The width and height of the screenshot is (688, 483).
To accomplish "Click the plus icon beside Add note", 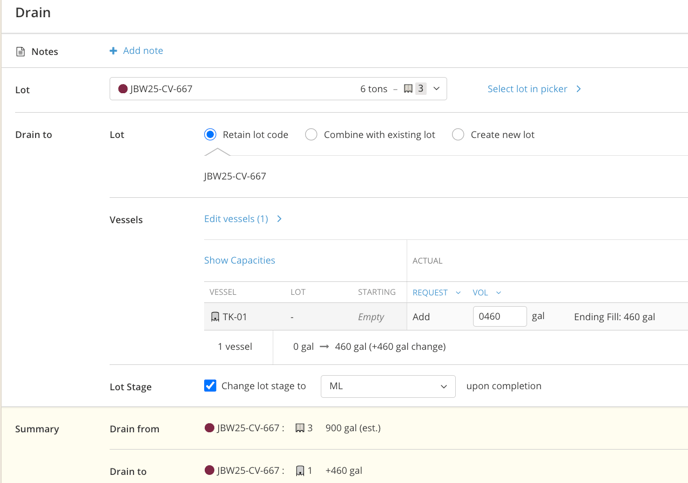I will (113, 51).
